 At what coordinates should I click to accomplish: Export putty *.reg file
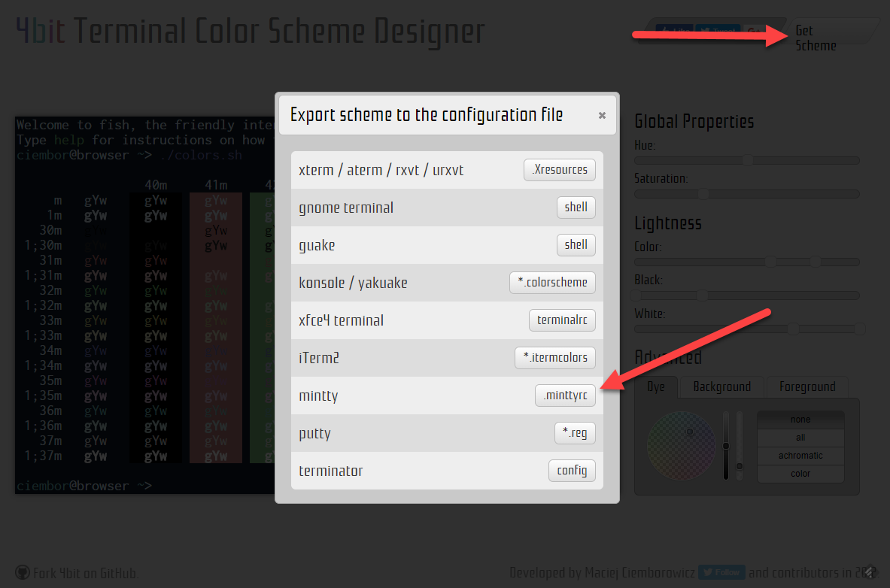click(x=575, y=433)
